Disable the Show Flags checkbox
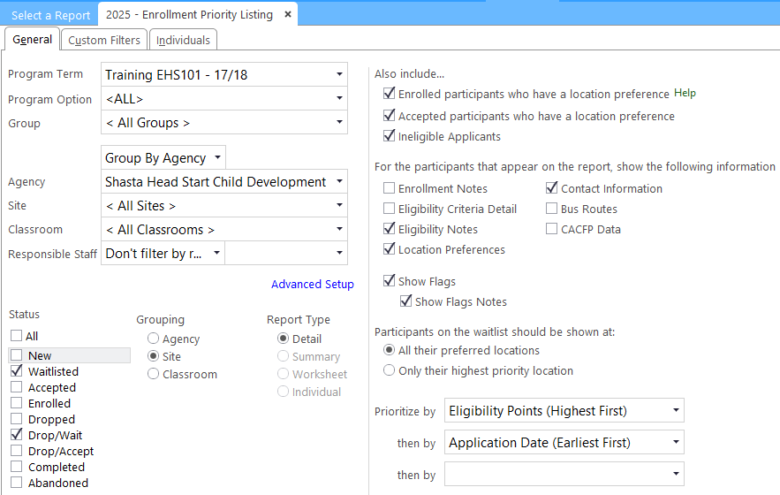This screenshot has width=780, height=495. 389,282
